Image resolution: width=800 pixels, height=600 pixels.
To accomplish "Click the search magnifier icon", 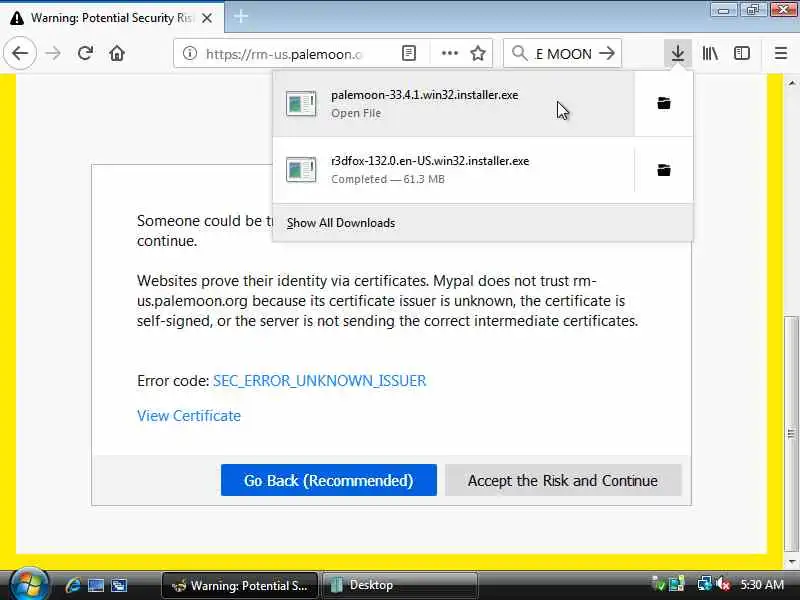I will pyautogui.click(x=519, y=53).
